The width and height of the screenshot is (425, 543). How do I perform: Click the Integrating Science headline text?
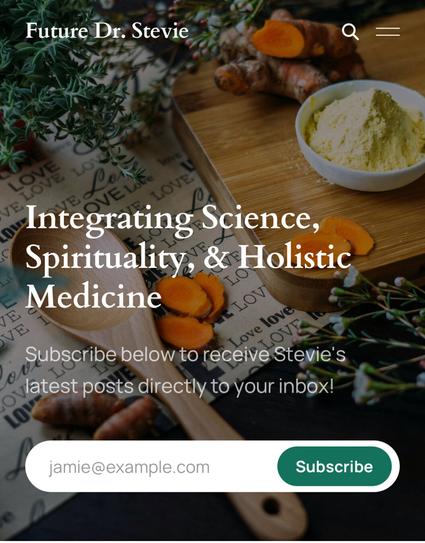(x=172, y=218)
